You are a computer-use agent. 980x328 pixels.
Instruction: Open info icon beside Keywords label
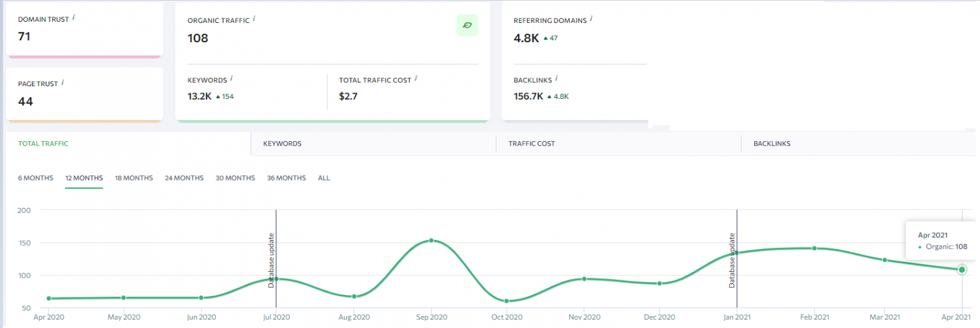coord(231,79)
